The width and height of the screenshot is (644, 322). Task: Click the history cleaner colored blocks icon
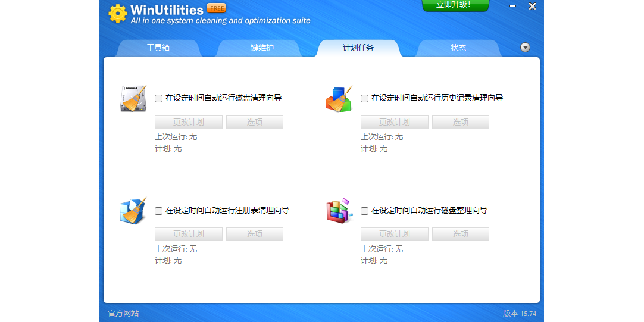[339, 99]
